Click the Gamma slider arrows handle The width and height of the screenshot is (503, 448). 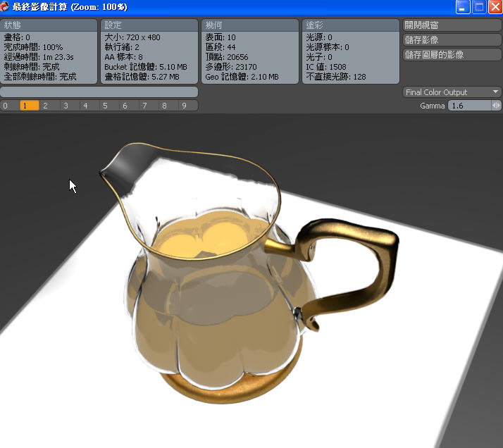(496, 106)
